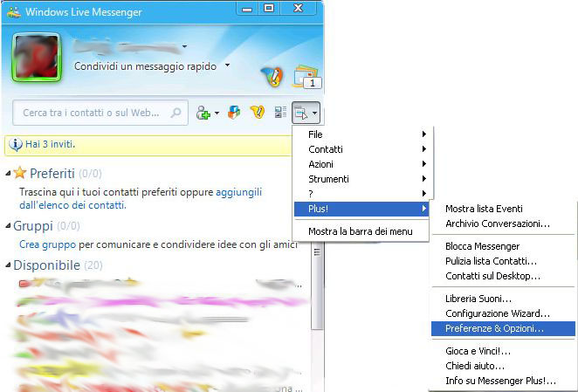Click the Preferiti star icon
Viewport: 578px width, 392px height.
coord(20,173)
